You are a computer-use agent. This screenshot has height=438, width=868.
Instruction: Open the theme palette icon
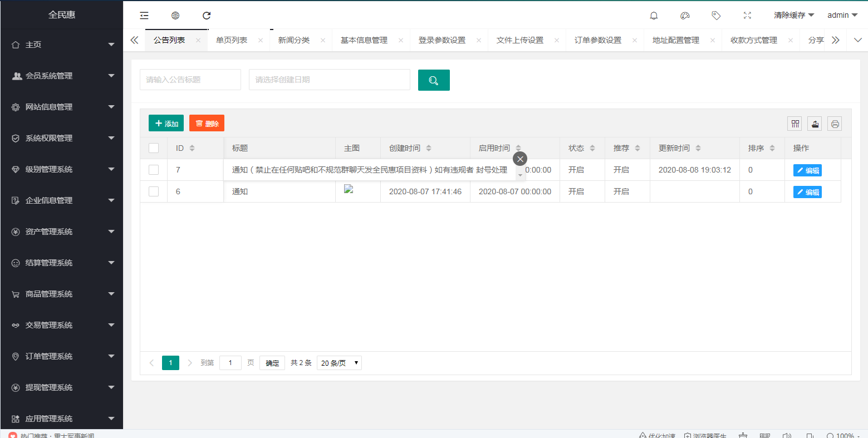tap(685, 16)
